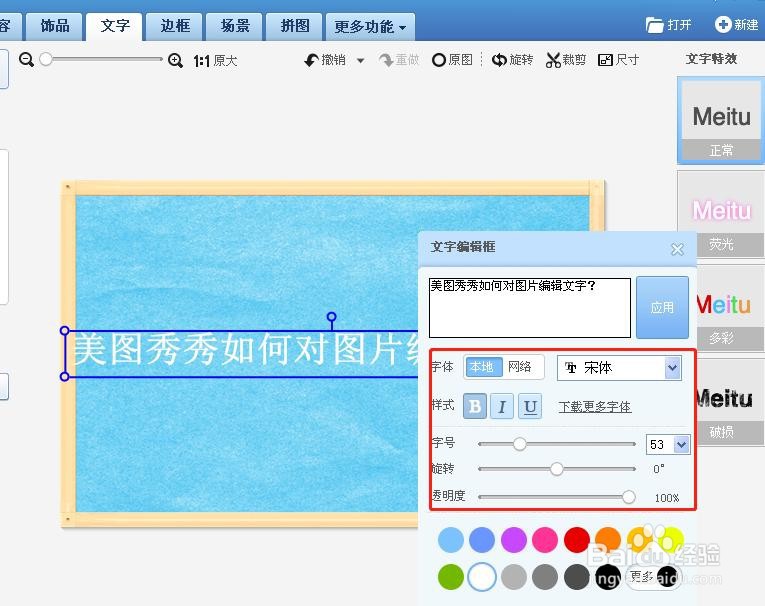This screenshot has height=606, width=765.
Task: Click inside the text content input box
Action: (x=530, y=308)
